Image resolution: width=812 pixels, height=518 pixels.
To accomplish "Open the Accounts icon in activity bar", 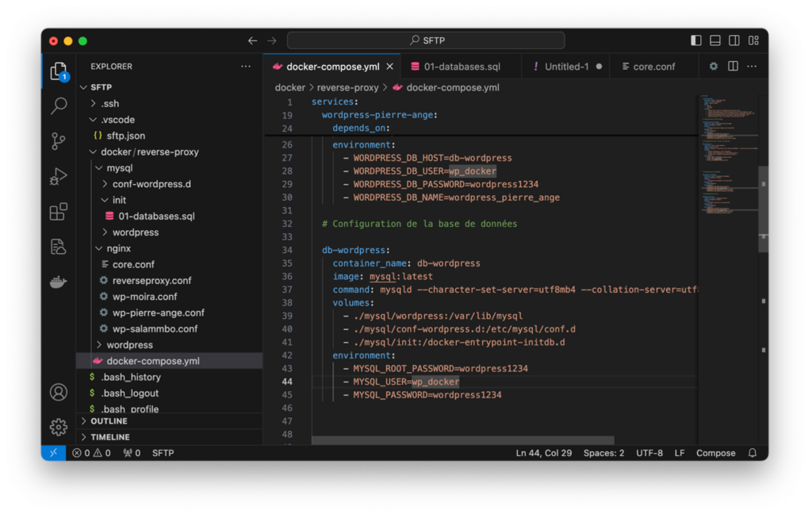I will [59, 392].
